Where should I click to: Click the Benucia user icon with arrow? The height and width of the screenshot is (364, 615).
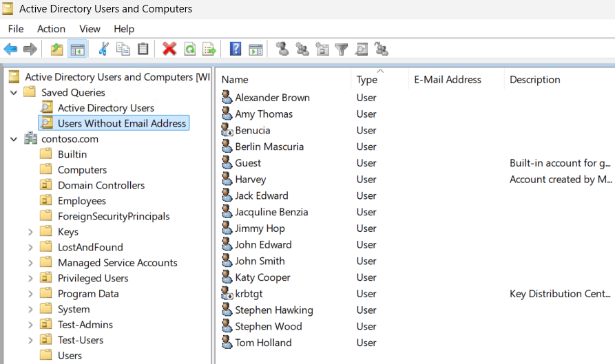[227, 129]
